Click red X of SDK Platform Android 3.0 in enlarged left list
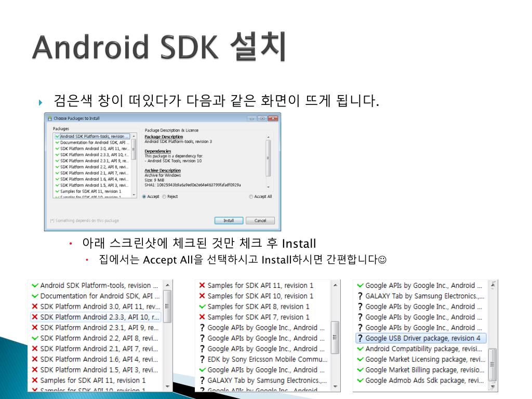Screen dimensions: 532x399 [35, 307]
